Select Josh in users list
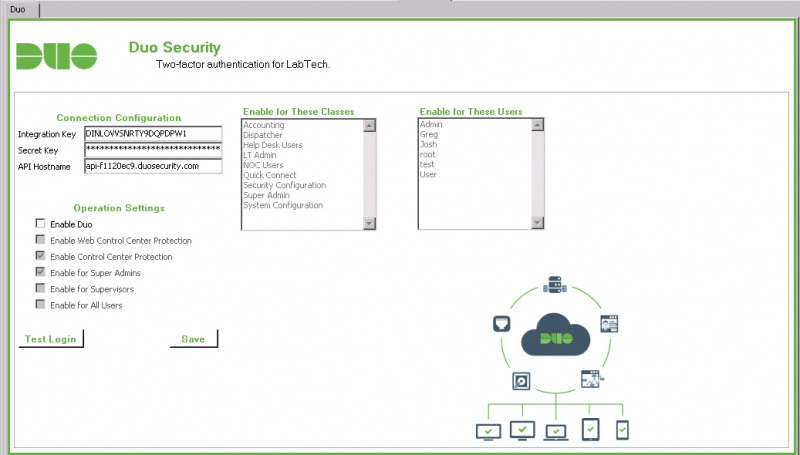 pos(429,144)
